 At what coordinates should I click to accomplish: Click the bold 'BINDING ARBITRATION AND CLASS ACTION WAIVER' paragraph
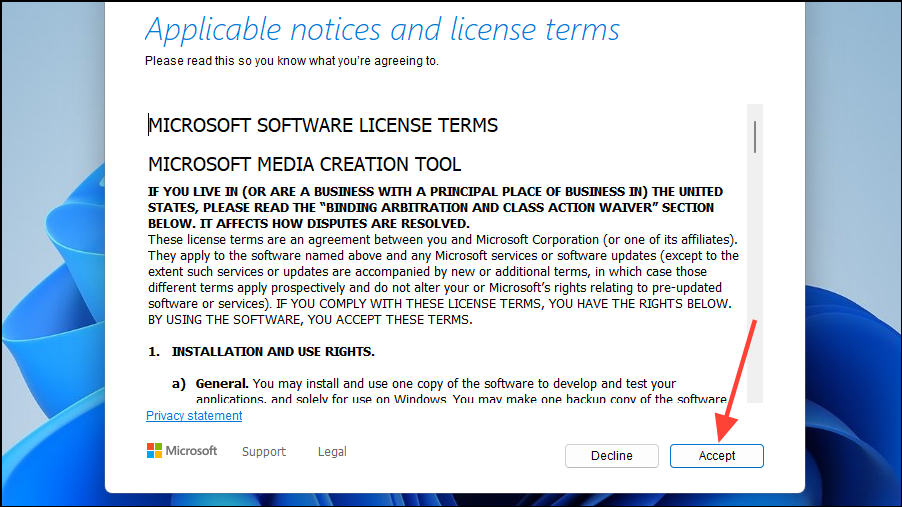pyautogui.click(x=435, y=207)
